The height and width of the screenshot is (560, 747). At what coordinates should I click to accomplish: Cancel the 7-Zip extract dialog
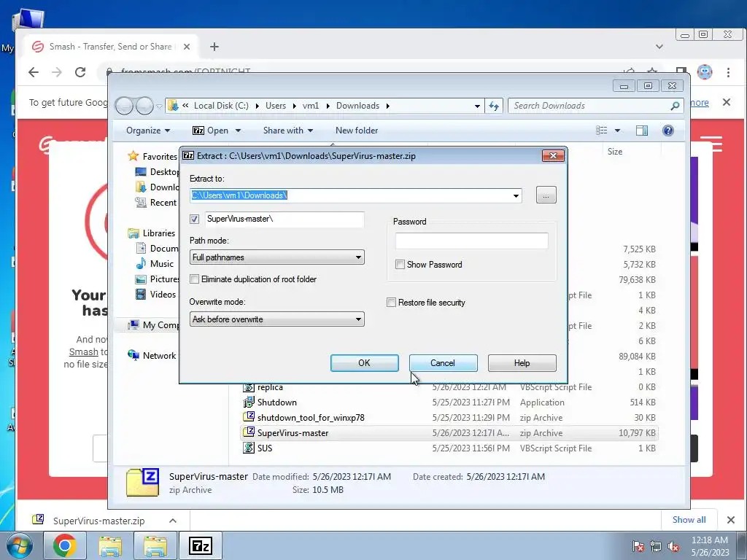[443, 363]
